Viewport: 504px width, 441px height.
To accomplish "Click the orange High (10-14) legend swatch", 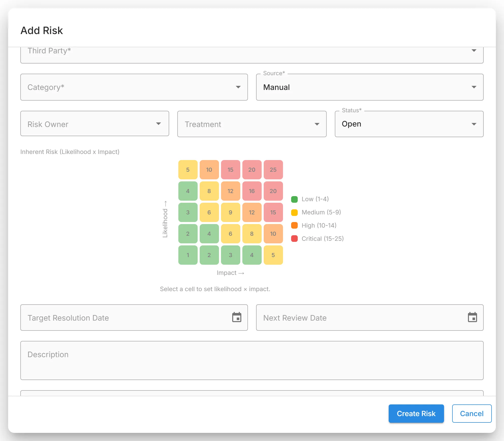I will [x=294, y=226].
